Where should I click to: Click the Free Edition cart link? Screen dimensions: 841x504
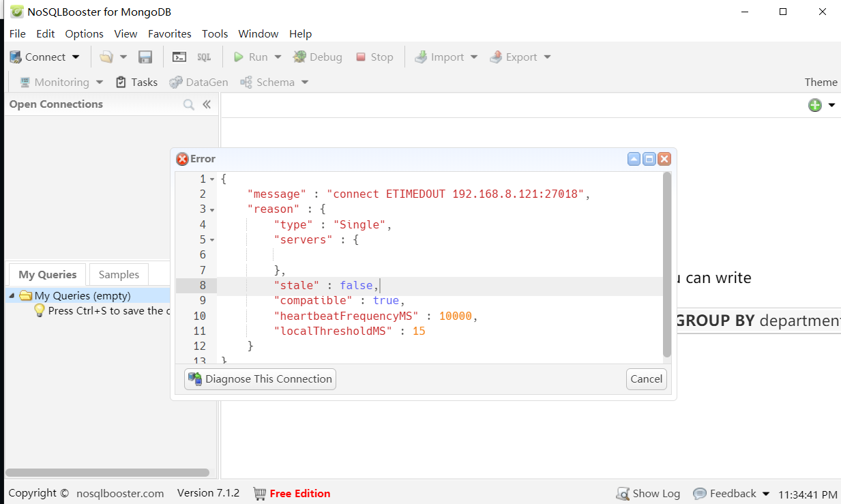coord(291,493)
